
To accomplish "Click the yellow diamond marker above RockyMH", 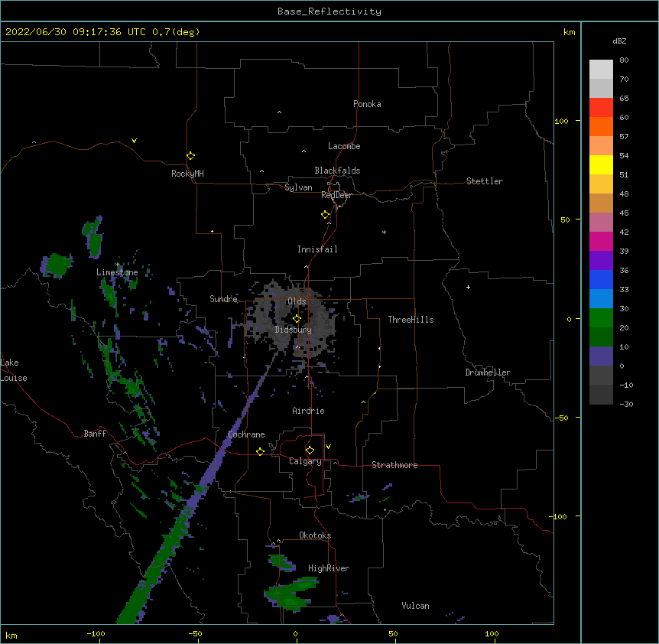I will tap(190, 156).
